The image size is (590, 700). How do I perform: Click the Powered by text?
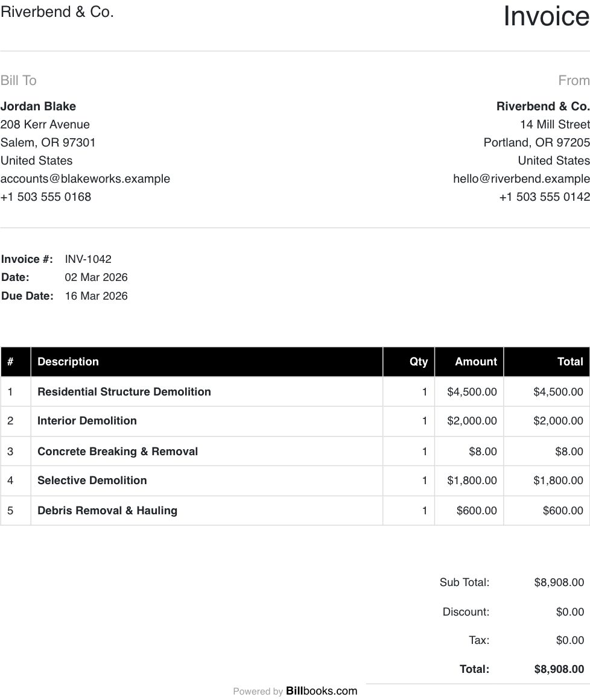(x=258, y=692)
